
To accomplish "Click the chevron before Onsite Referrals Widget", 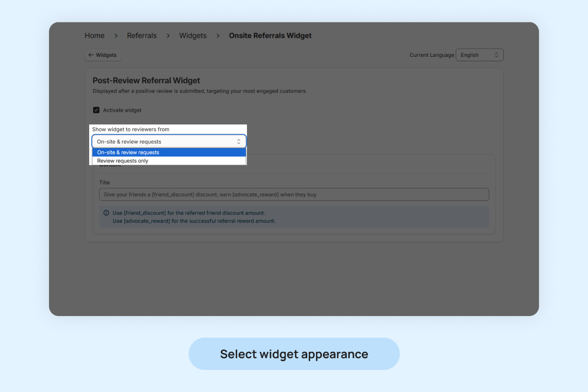I will coord(218,36).
